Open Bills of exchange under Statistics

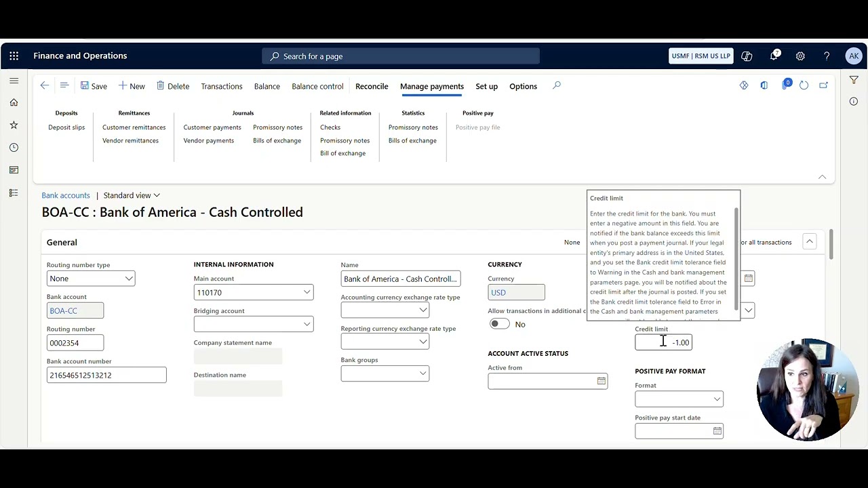(x=412, y=140)
